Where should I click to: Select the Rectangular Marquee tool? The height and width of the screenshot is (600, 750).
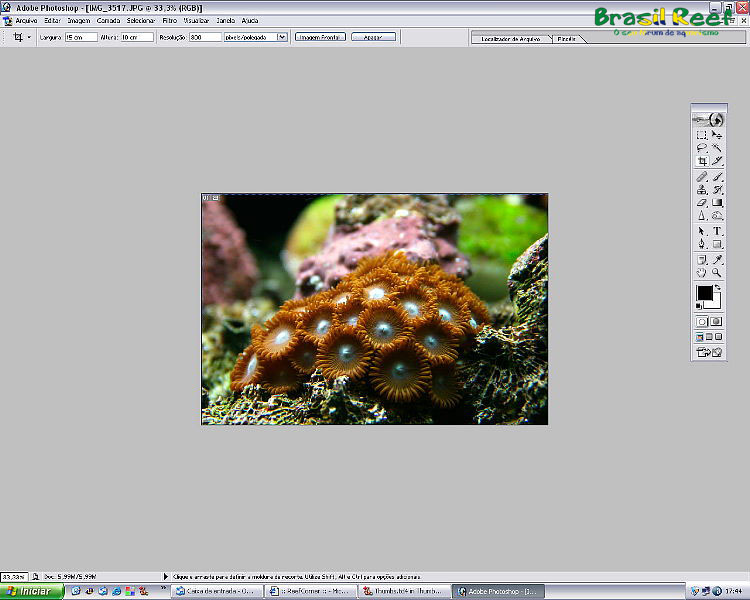pos(702,135)
